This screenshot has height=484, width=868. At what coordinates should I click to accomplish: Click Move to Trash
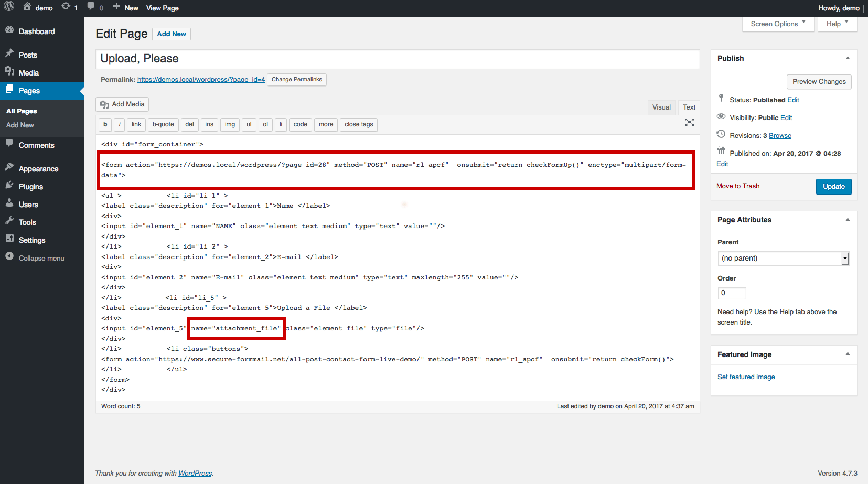[x=738, y=186]
